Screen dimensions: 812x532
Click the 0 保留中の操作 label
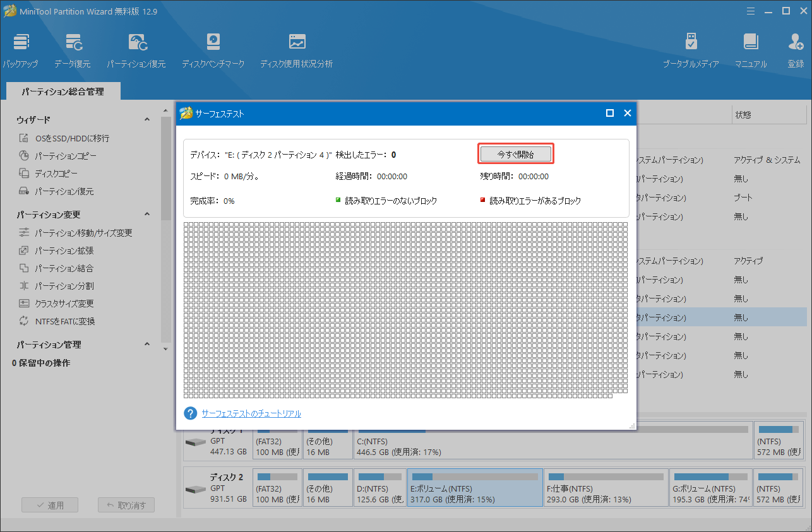point(42,364)
